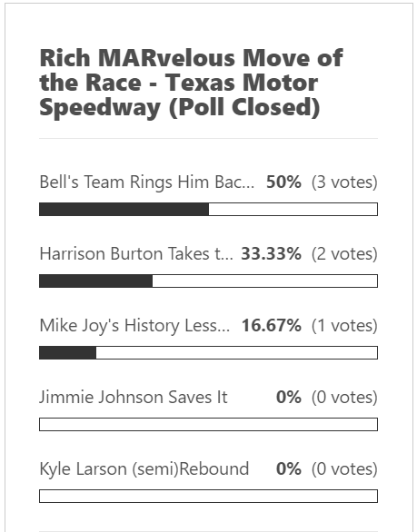417x532 pixels.
Task: Click the (2 votes) count text
Action: pos(344,254)
